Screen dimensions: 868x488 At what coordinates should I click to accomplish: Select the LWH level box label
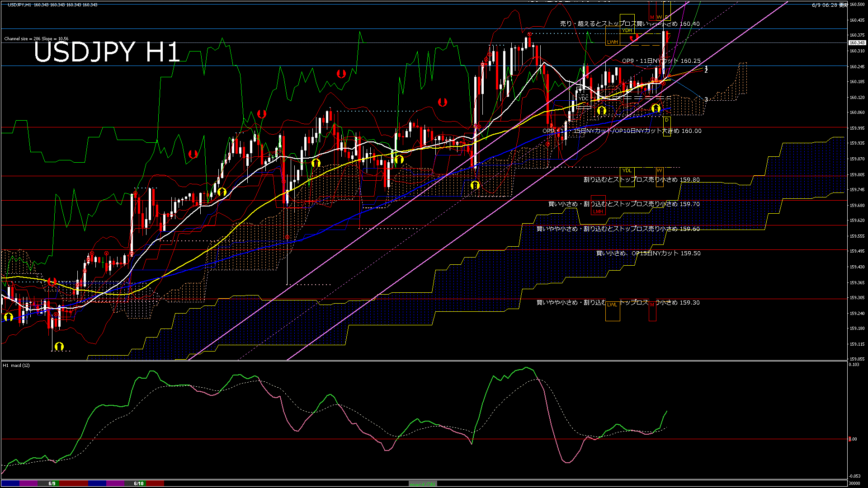coord(612,42)
